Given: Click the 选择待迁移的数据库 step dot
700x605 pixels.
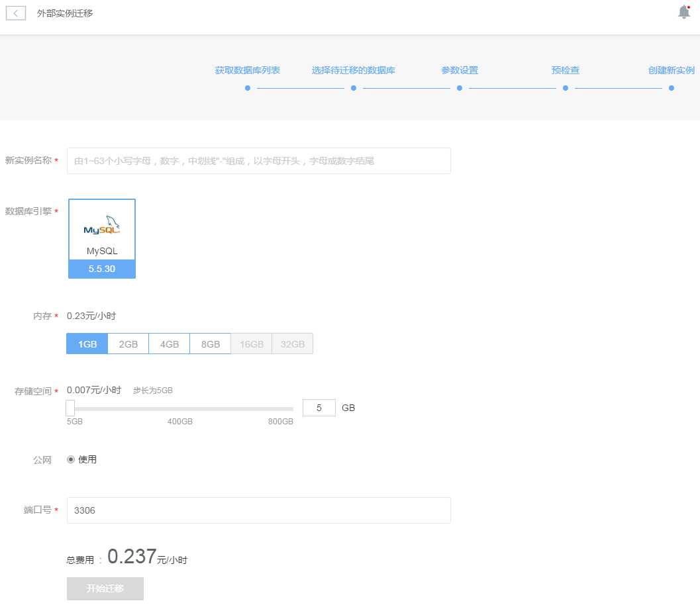Looking at the screenshot, I should 353,87.
